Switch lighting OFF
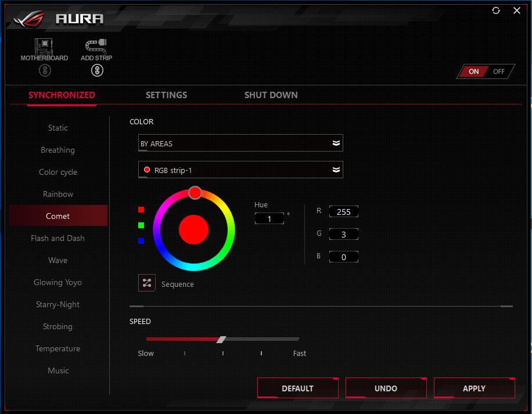The height and width of the screenshot is (414, 532). [499, 71]
